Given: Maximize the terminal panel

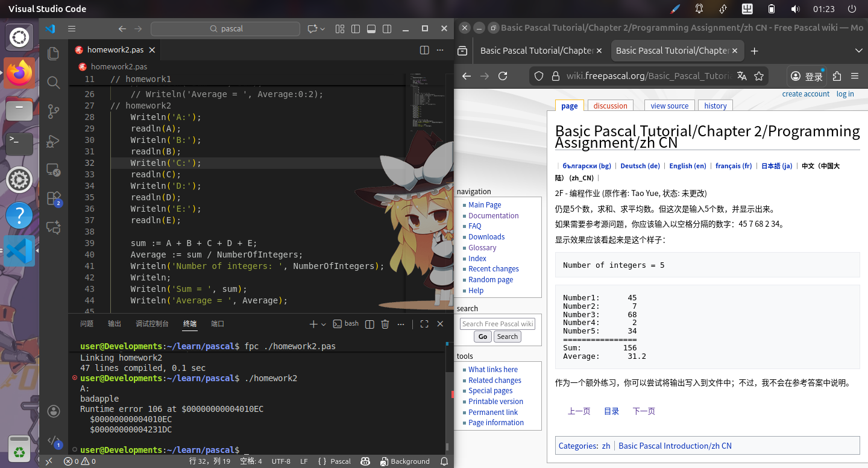Looking at the screenshot, I should (x=424, y=324).
